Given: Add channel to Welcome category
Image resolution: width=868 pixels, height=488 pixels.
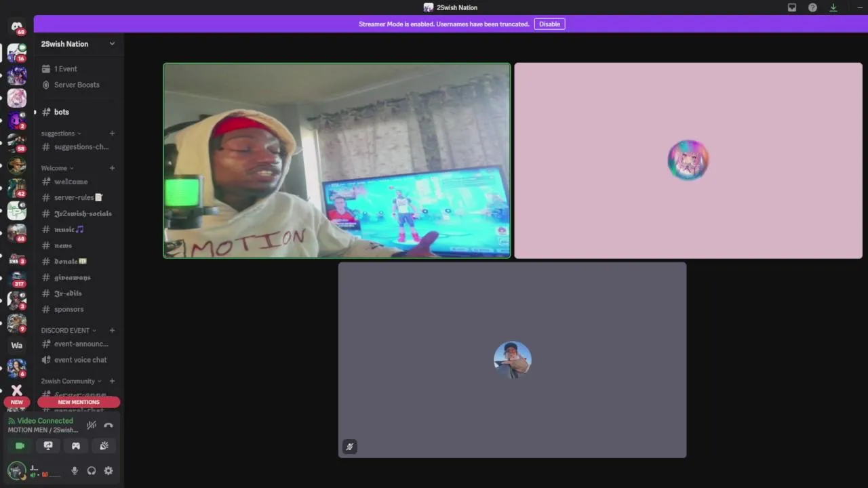Looking at the screenshot, I should pos(112,168).
